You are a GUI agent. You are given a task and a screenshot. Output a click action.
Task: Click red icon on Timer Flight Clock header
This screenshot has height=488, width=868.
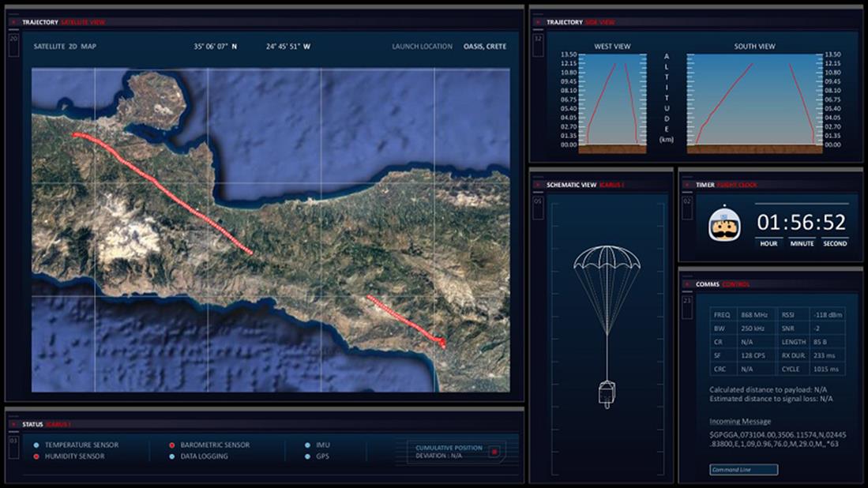[x=688, y=185]
